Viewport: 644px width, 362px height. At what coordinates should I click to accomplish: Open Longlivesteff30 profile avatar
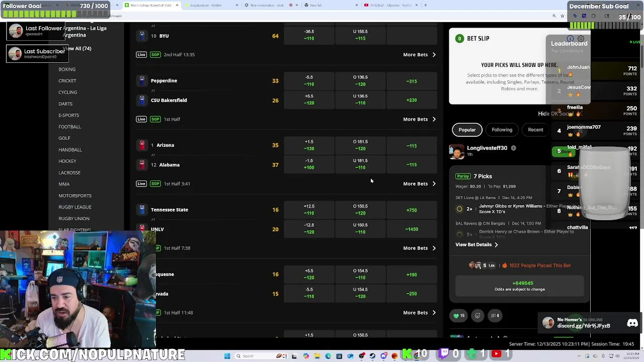pyautogui.click(x=456, y=151)
